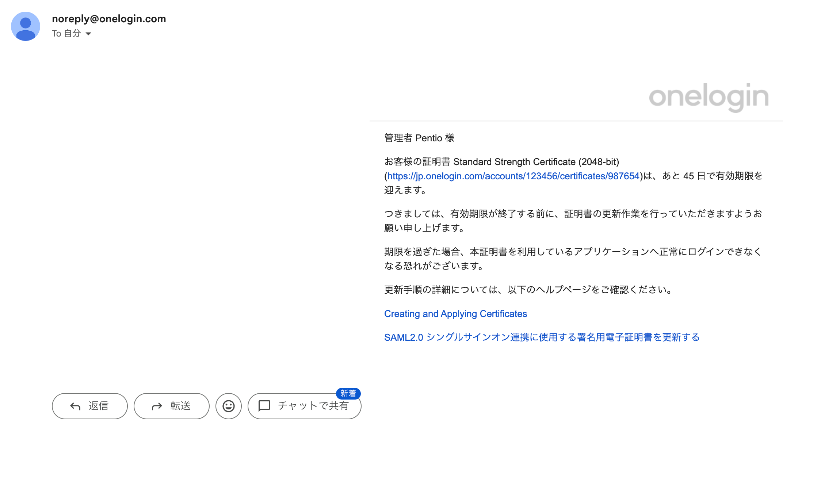Click the 転送 forward button
The image size is (840, 504).
click(172, 406)
